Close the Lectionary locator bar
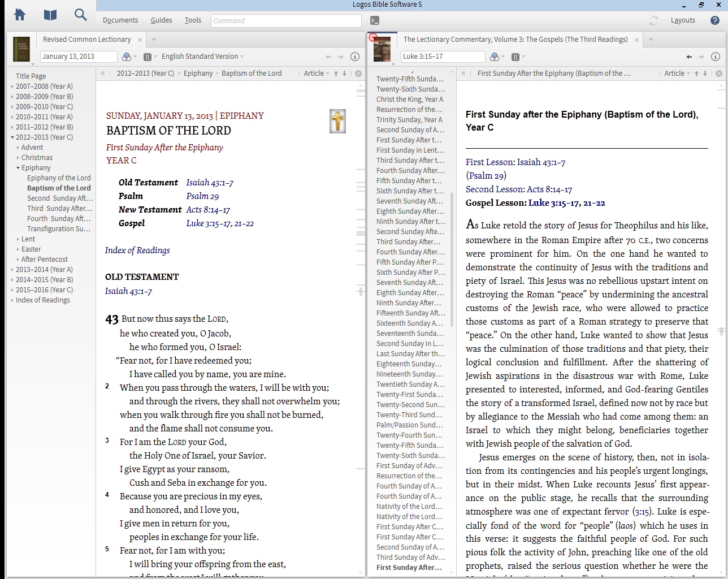The image size is (728, 579). click(x=358, y=74)
